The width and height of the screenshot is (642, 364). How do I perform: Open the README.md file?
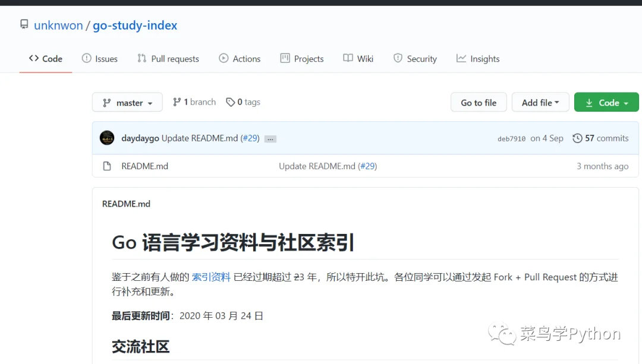point(144,166)
